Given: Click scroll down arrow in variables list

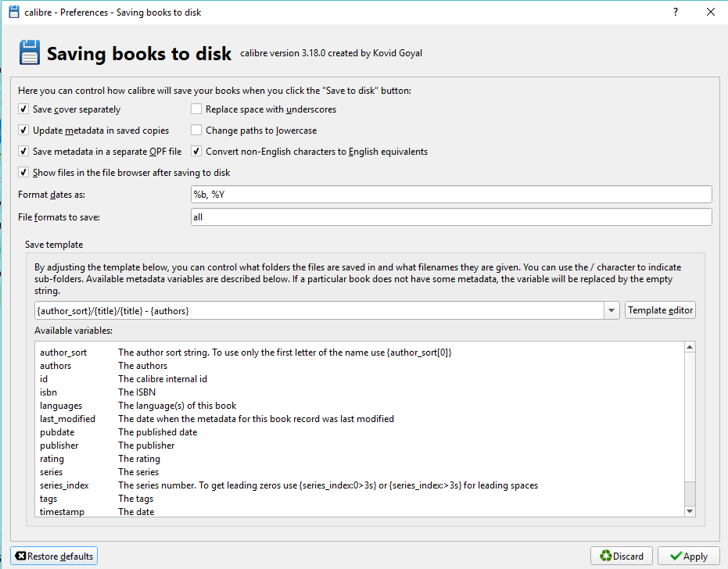Looking at the screenshot, I should 690,510.
